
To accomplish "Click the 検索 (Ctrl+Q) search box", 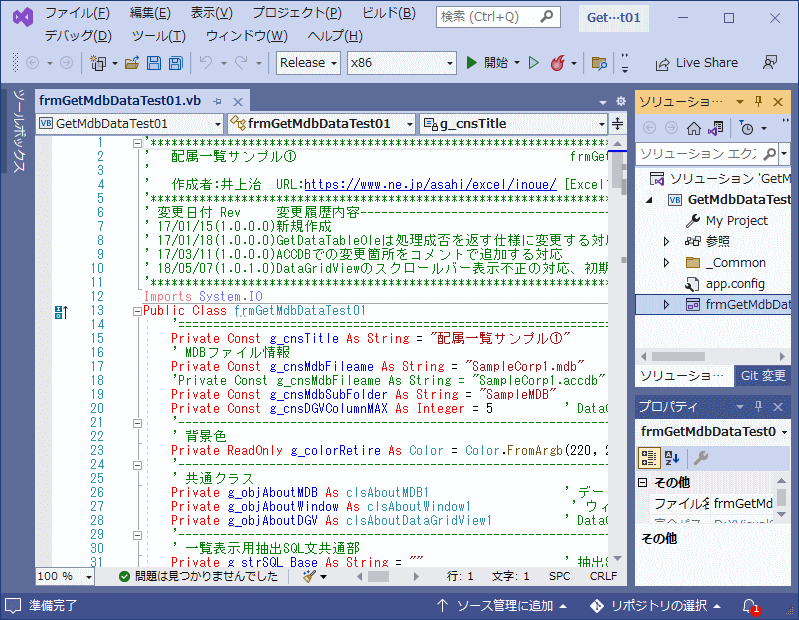I will point(497,17).
